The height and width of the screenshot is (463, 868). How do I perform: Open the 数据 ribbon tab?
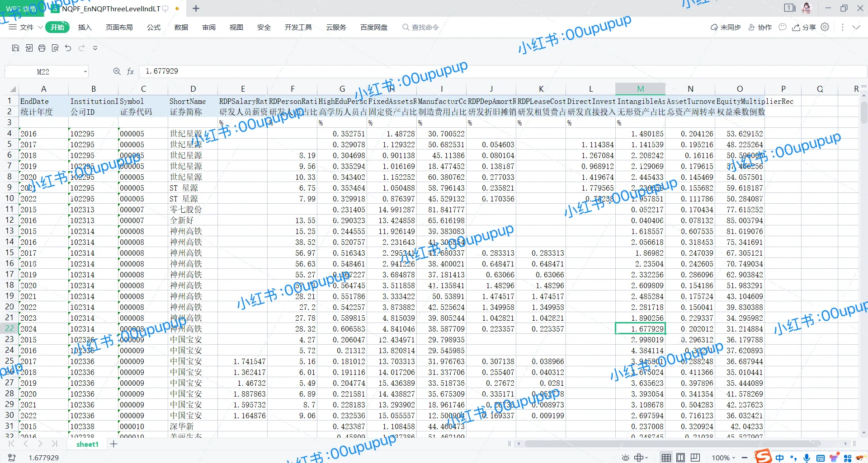click(x=181, y=27)
